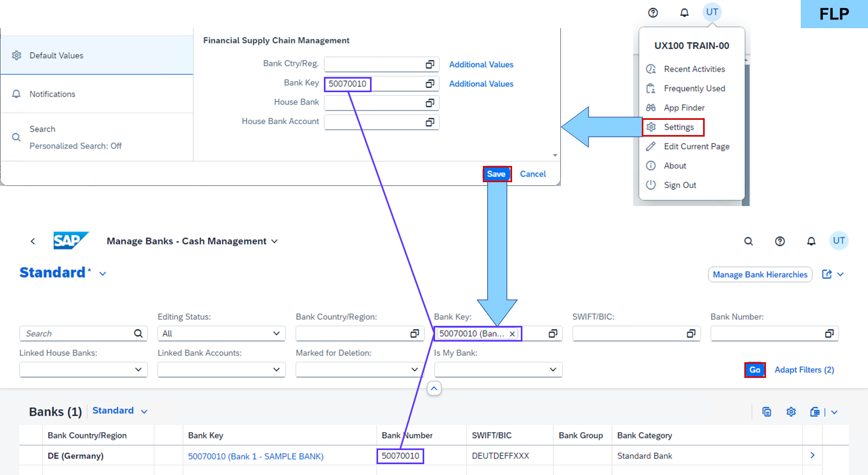
Task: Click the settings dialog scroll-down arrow
Action: (555, 156)
